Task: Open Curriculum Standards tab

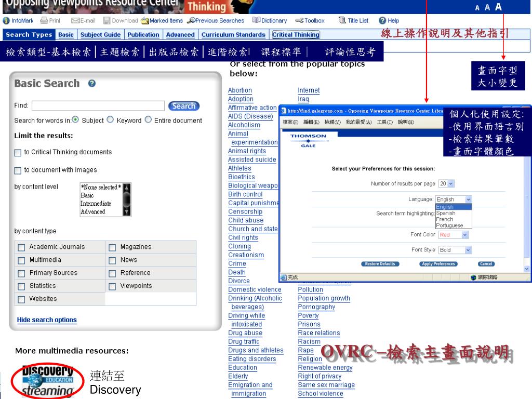Action: [x=233, y=35]
